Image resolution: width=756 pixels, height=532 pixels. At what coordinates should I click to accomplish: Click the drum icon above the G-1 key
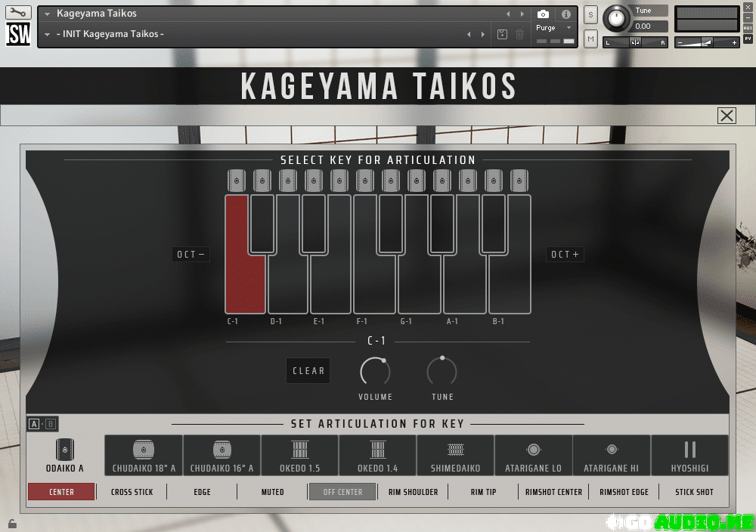click(x=417, y=181)
